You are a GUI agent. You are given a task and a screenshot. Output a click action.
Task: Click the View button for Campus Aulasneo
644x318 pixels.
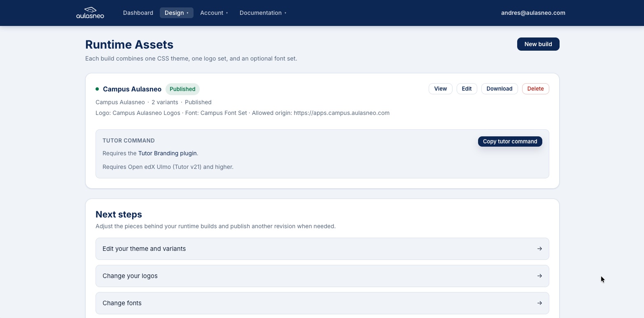[x=440, y=89]
